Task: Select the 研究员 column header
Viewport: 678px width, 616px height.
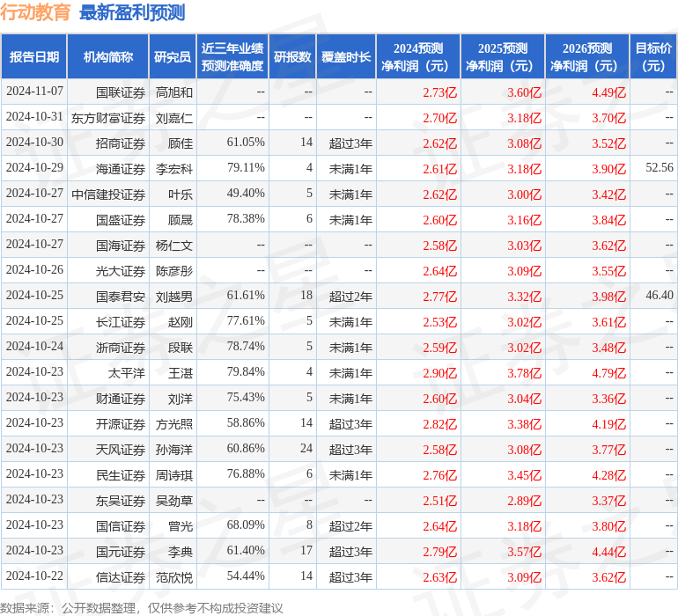Action: (173, 56)
